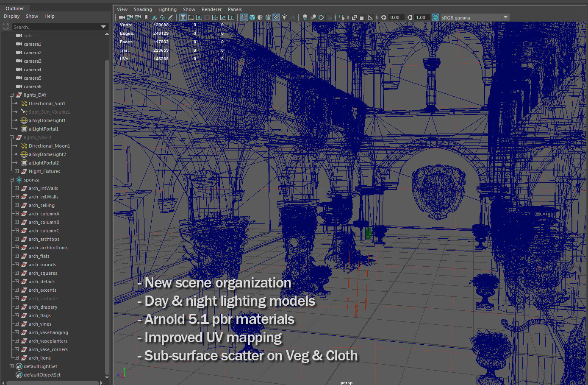
Task: Expand the arch_columnA node
Action: tap(17, 214)
